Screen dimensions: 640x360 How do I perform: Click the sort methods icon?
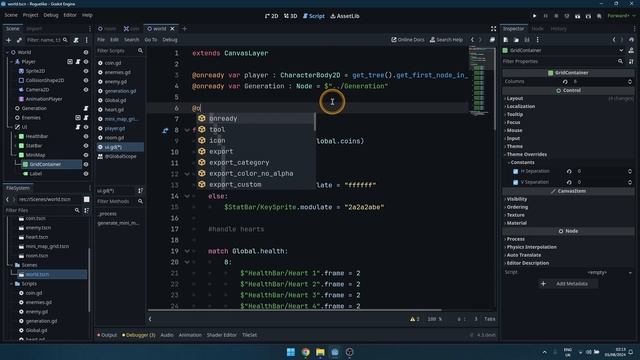[140, 191]
